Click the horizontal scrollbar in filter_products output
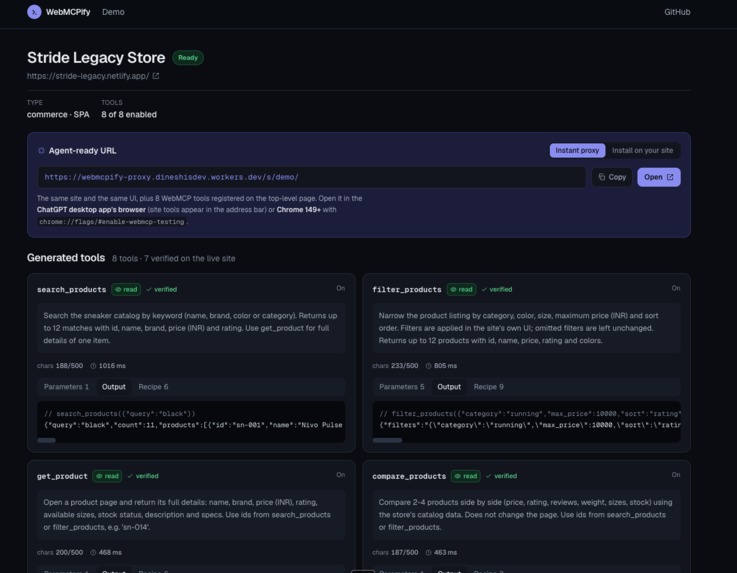 click(x=387, y=440)
